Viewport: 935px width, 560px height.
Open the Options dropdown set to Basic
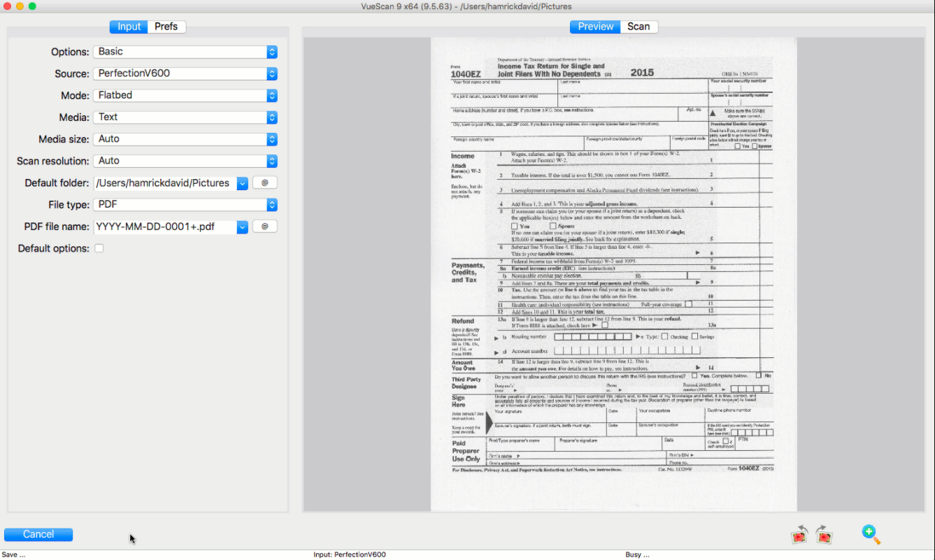pos(185,52)
